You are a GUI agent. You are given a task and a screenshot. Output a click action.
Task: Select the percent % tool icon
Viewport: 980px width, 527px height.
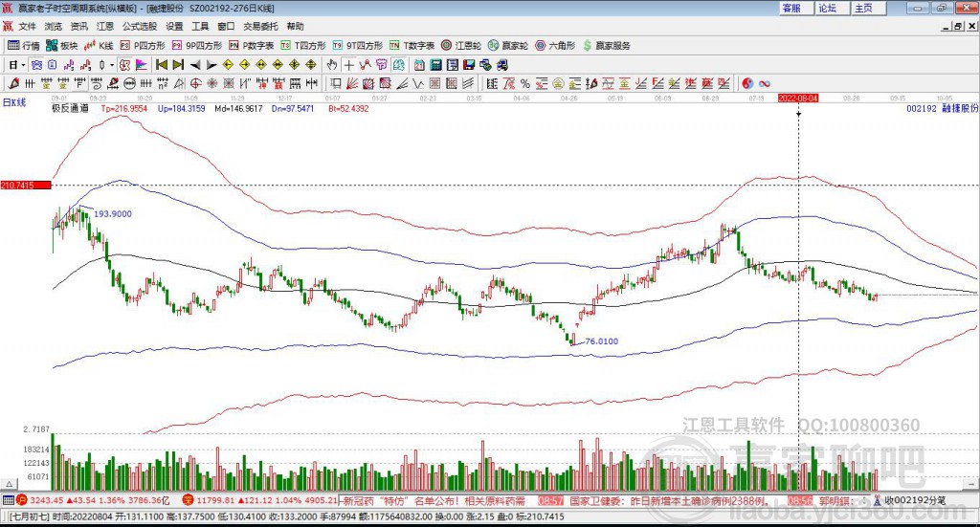pos(525,83)
